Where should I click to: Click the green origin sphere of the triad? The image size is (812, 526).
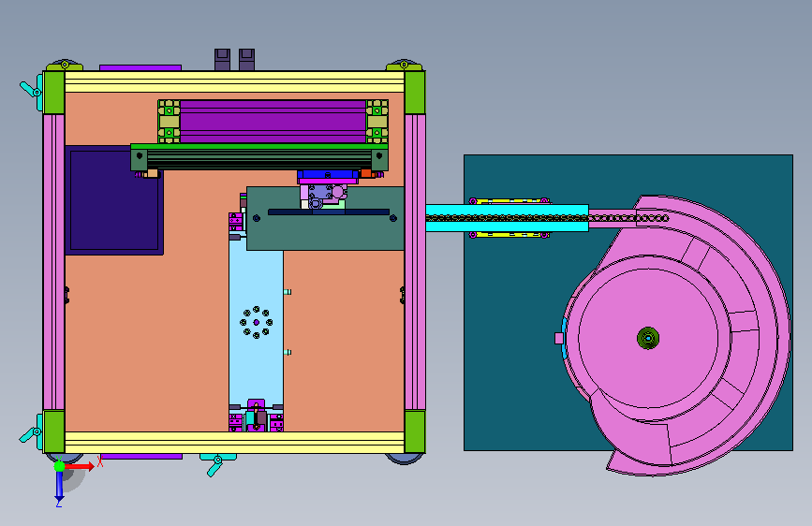pyautogui.click(x=60, y=466)
